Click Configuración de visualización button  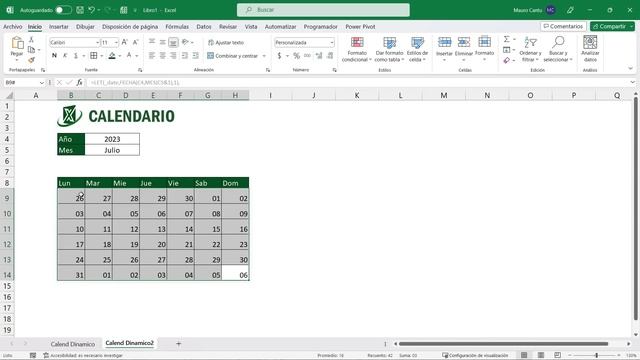pos(475,356)
